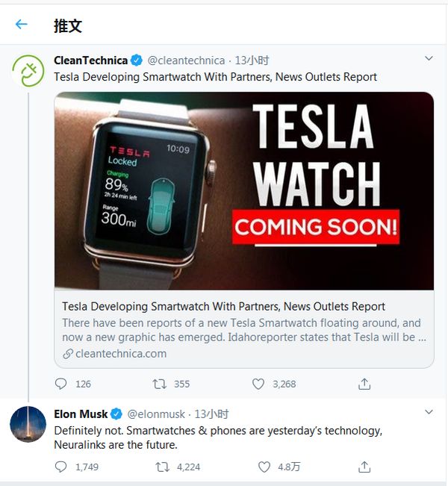
Task: Reply to Elon Musk's tweet
Action: (x=61, y=467)
